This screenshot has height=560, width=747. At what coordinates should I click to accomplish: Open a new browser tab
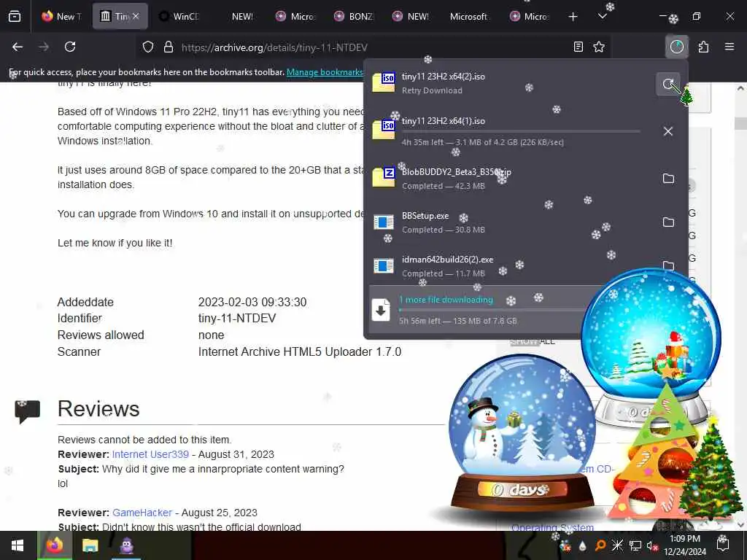click(x=573, y=17)
